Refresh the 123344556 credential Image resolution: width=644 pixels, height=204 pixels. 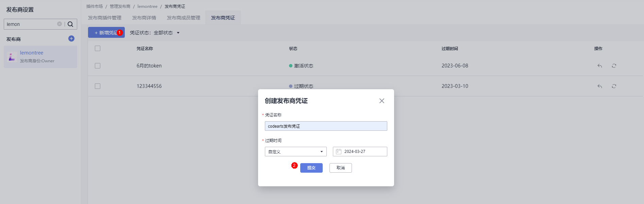click(614, 86)
